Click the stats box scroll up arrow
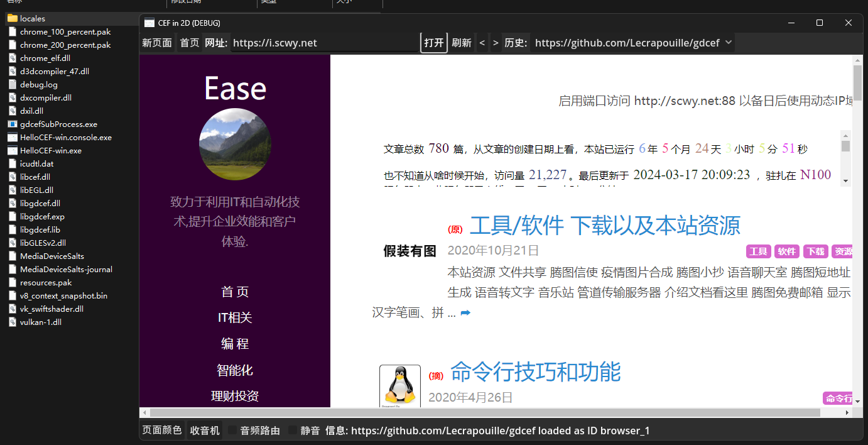This screenshot has width=868, height=445. coord(845,135)
